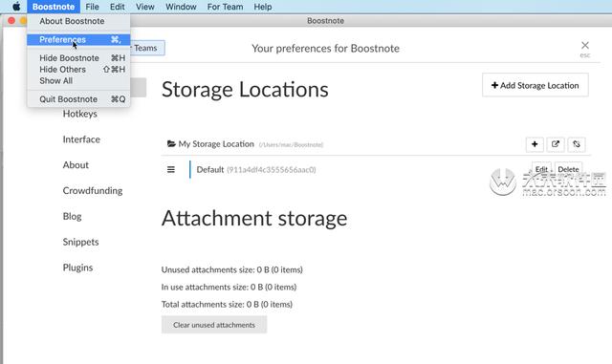Open the Interface preferences tab
This screenshot has width=612, height=364.
pyautogui.click(x=81, y=139)
